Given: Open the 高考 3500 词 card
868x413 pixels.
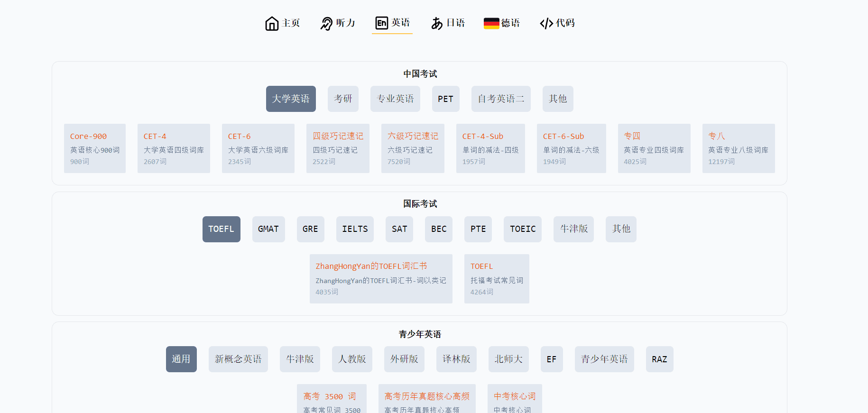Looking at the screenshot, I should tap(332, 399).
